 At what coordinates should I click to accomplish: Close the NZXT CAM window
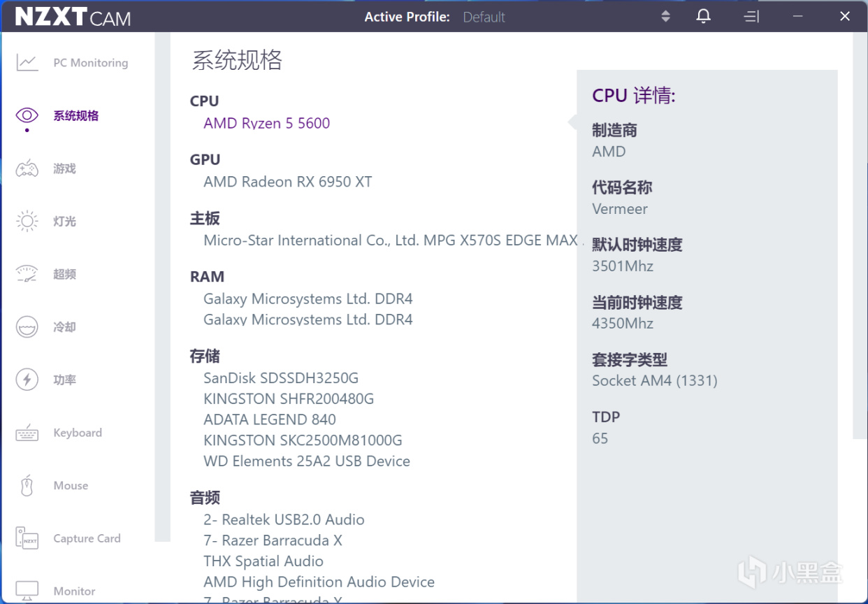tap(845, 17)
